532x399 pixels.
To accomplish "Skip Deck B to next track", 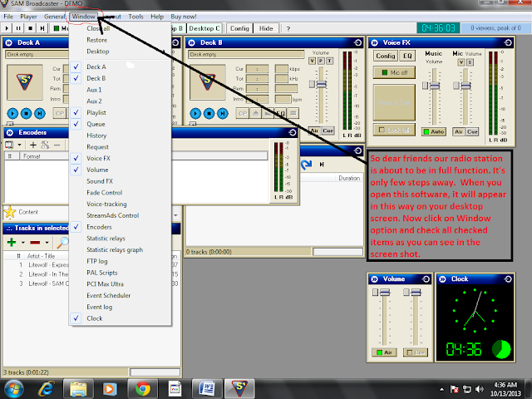I will tap(223, 113).
